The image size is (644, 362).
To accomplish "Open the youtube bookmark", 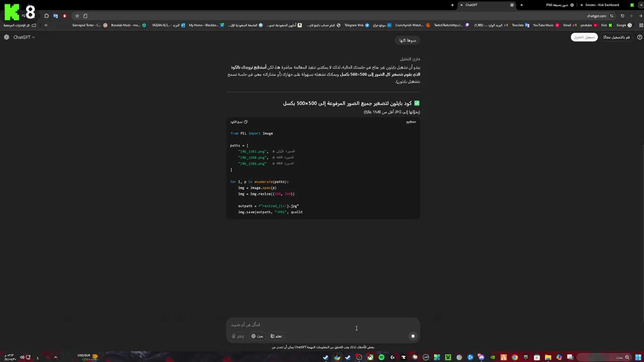I will pos(589,25).
